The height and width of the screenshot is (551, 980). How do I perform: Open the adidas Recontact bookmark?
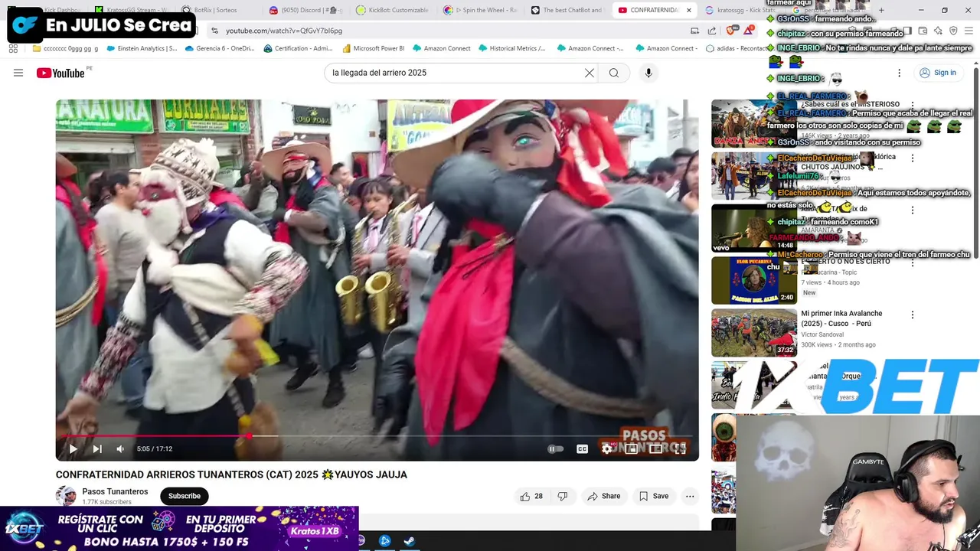(x=736, y=48)
